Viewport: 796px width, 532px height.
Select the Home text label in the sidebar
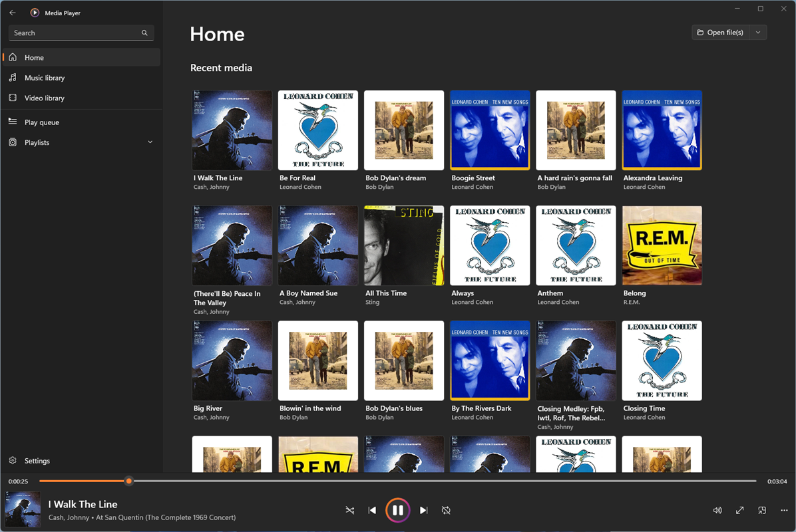[34, 57]
